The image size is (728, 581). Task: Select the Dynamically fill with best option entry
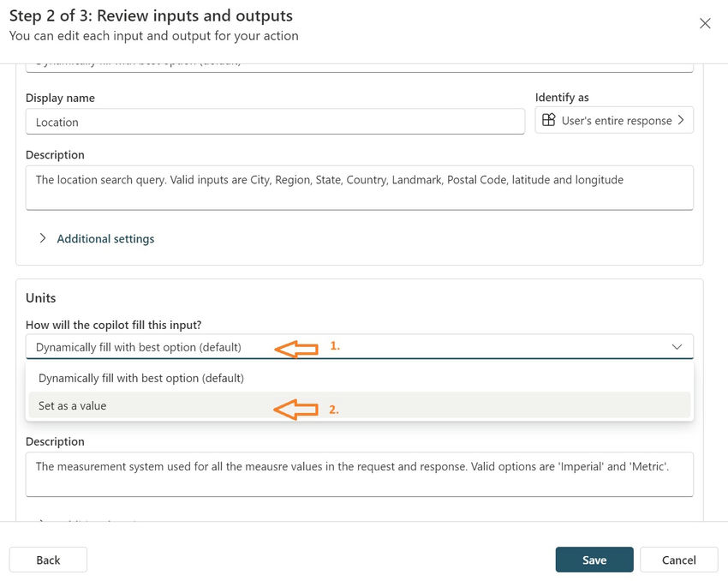click(141, 378)
